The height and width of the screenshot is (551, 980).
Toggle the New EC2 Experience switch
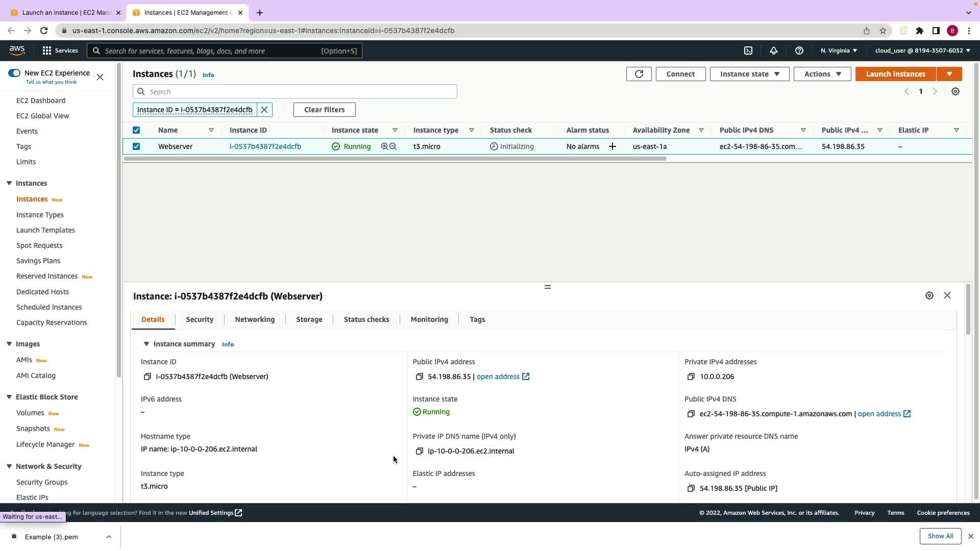(14, 73)
